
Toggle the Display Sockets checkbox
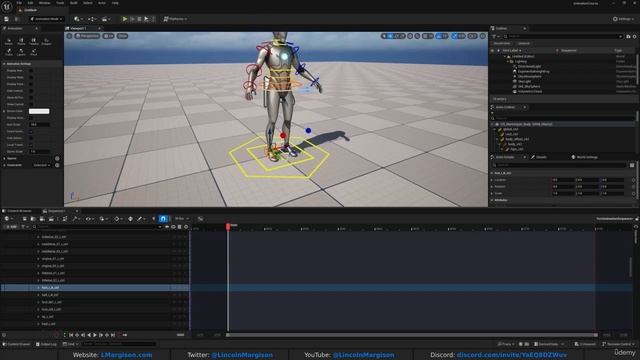[x=31, y=84]
